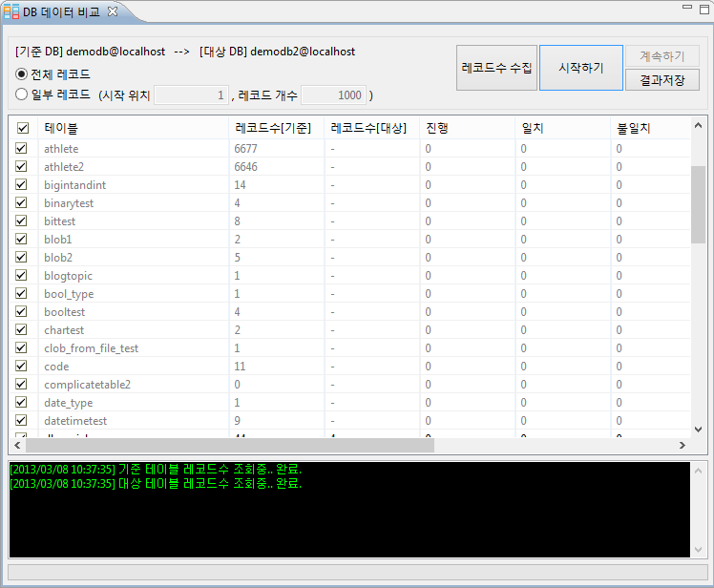The height and width of the screenshot is (588, 714).
Task: Click the table vertical scrollbar thumb
Action: (698, 204)
